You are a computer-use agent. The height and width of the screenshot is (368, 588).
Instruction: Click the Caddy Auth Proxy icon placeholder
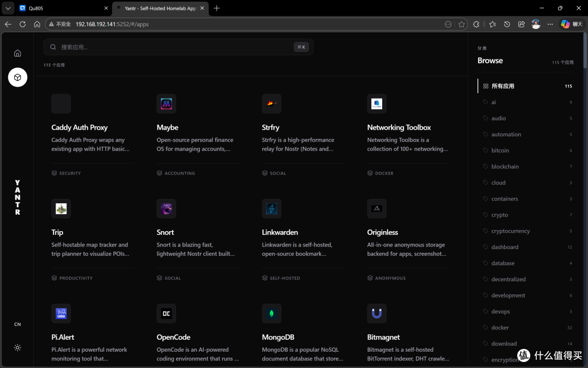[x=61, y=104]
